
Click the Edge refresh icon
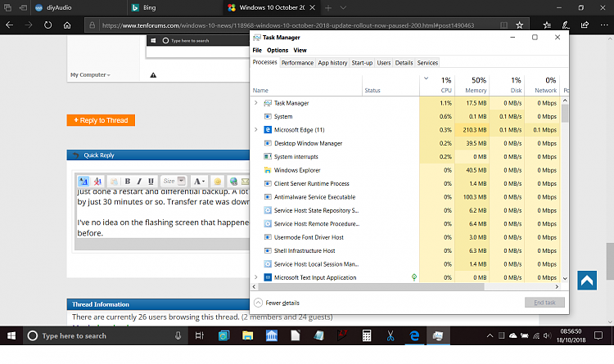click(x=47, y=25)
